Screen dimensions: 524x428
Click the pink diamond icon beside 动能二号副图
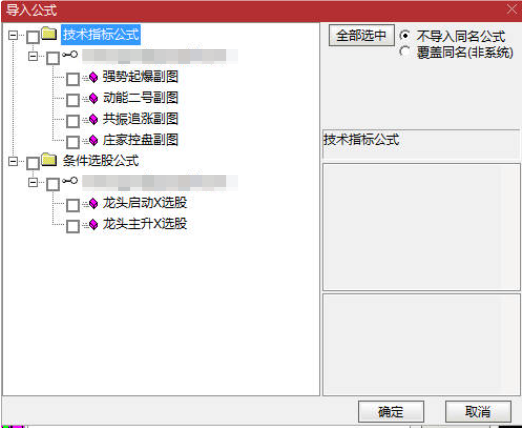click(x=93, y=98)
